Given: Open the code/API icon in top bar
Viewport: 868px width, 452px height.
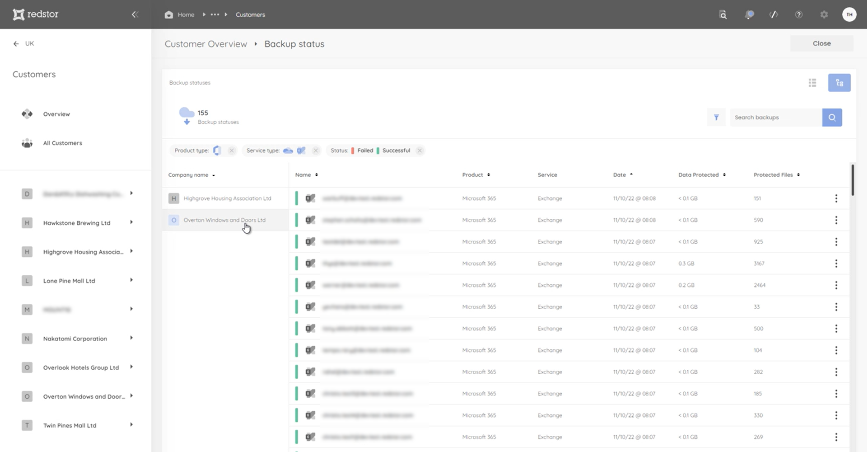Looking at the screenshot, I should pos(774,14).
